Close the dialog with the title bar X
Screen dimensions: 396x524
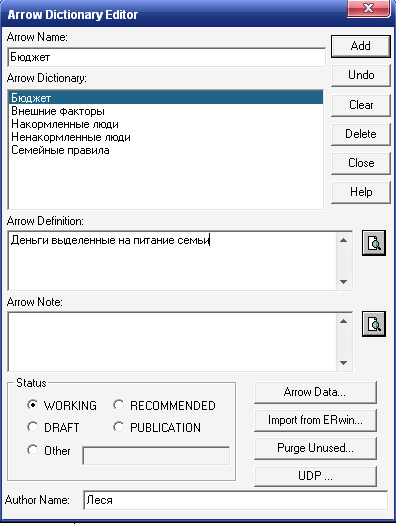tap(369, 8)
